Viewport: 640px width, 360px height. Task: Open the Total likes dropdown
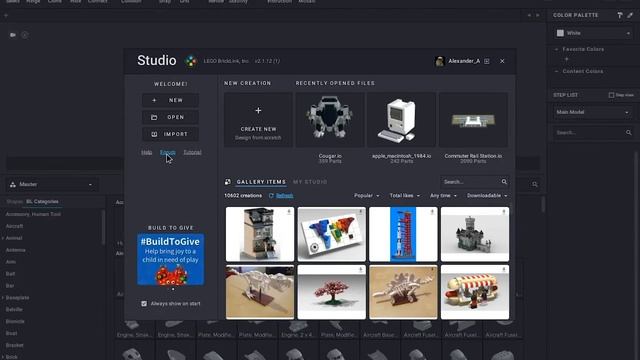[x=404, y=196]
